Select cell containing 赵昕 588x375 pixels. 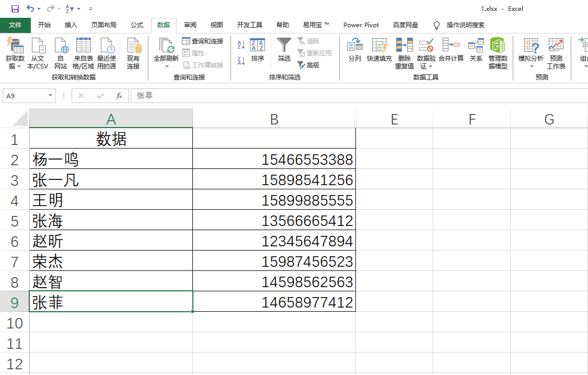(x=111, y=241)
